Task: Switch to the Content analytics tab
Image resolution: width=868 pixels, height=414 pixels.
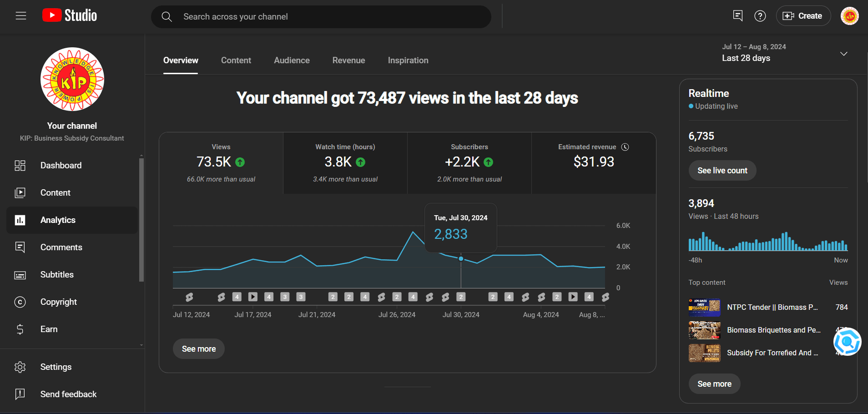Action: pyautogui.click(x=236, y=61)
